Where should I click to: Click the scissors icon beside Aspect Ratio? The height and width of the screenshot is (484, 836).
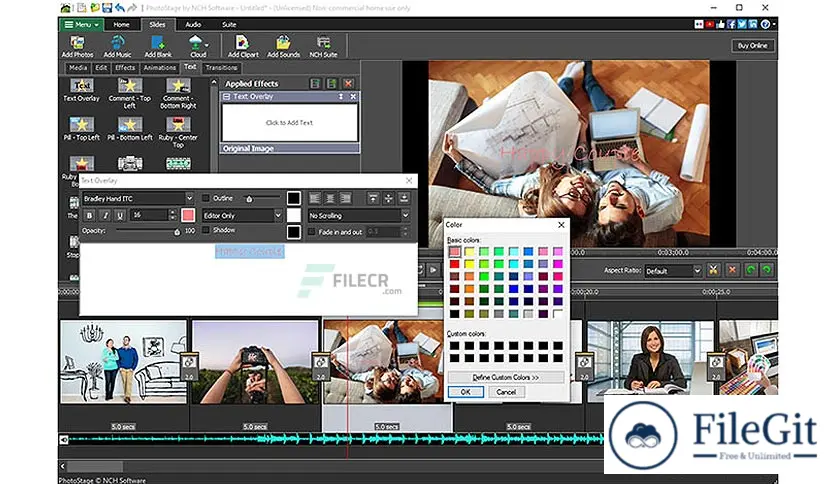pos(713,270)
